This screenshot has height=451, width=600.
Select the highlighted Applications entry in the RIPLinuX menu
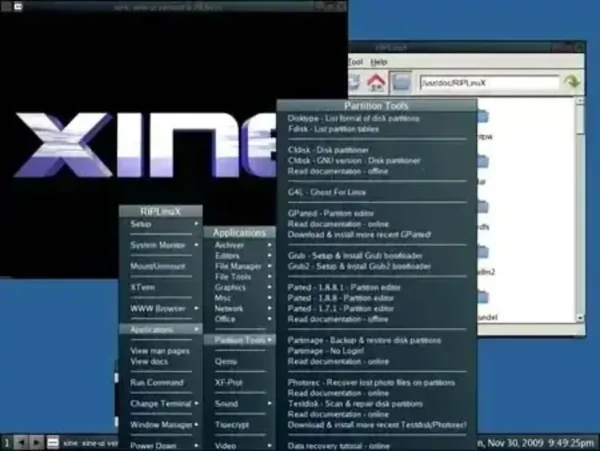tap(160, 329)
